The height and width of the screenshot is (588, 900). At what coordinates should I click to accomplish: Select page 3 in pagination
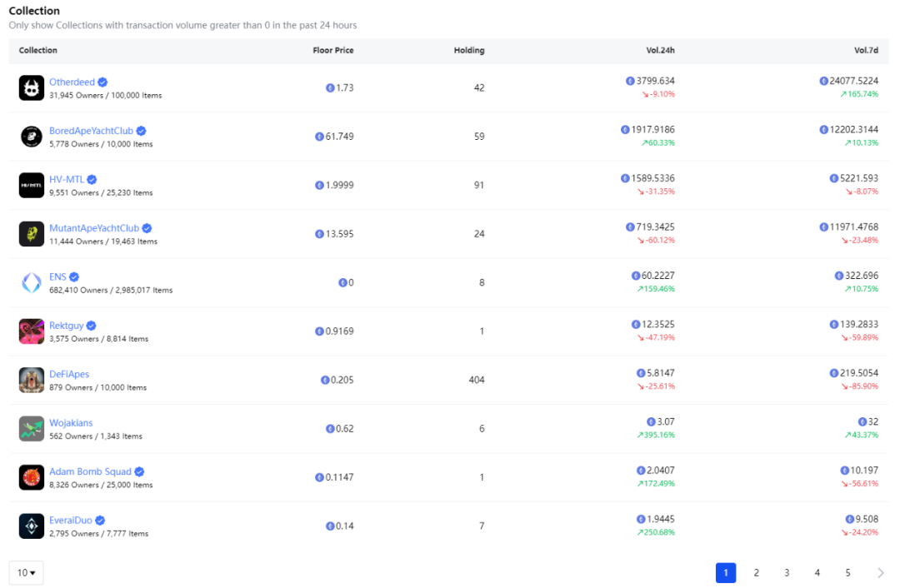pyautogui.click(x=787, y=573)
